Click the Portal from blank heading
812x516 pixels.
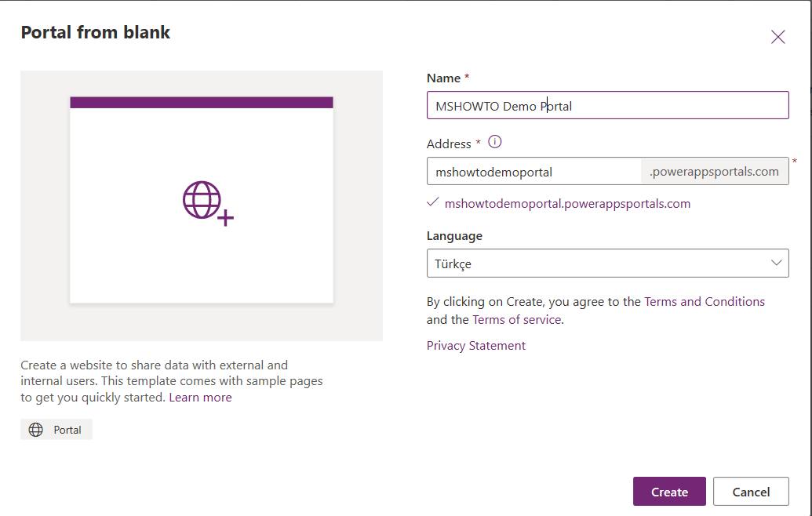click(95, 33)
